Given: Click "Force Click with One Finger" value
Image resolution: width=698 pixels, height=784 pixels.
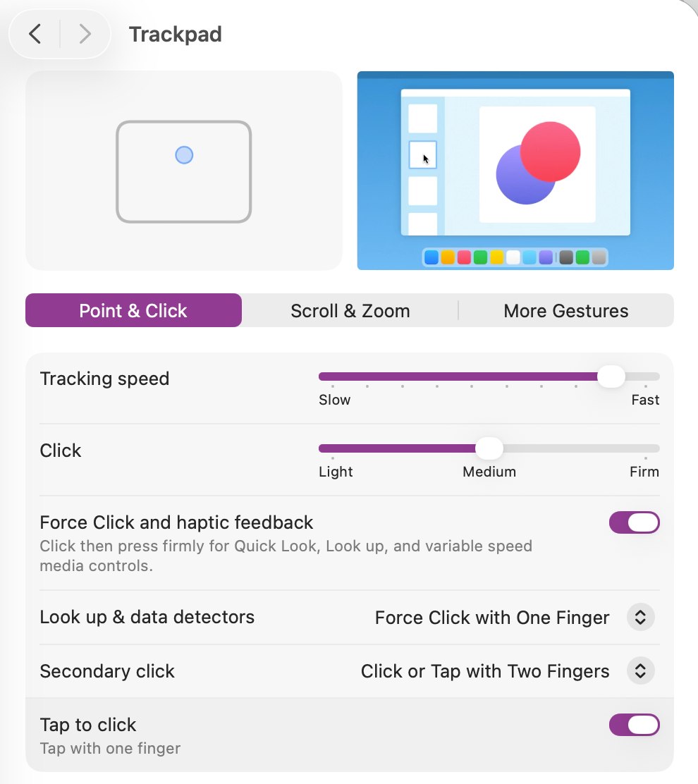Looking at the screenshot, I should point(492,618).
